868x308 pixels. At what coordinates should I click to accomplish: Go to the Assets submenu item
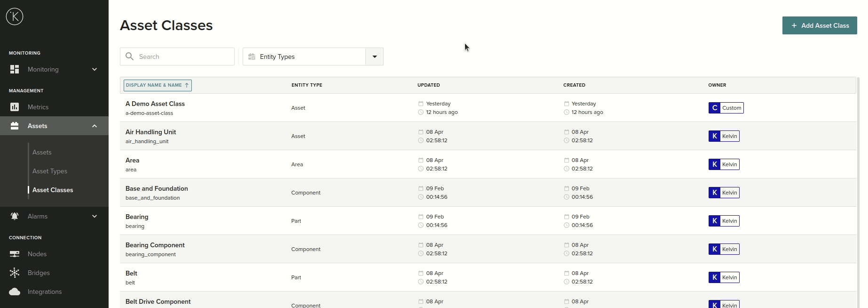pyautogui.click(x=42, y=152)
